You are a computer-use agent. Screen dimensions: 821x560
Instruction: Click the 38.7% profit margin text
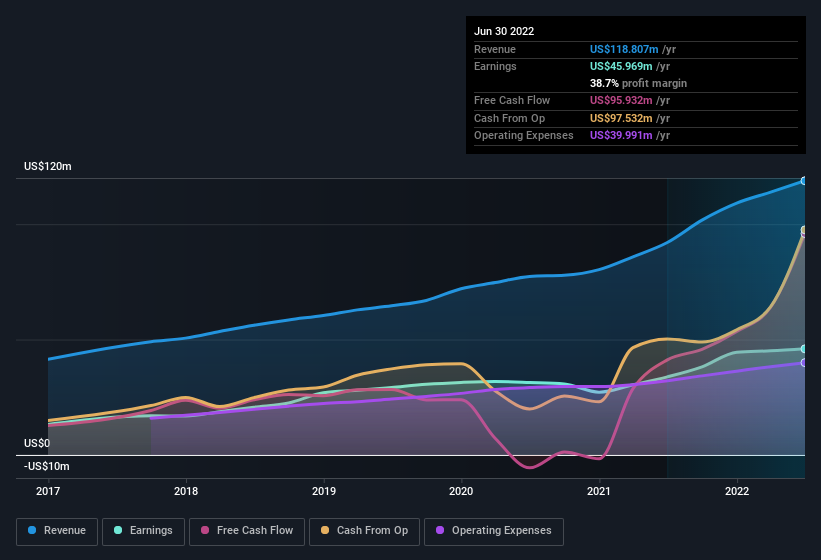638,83
